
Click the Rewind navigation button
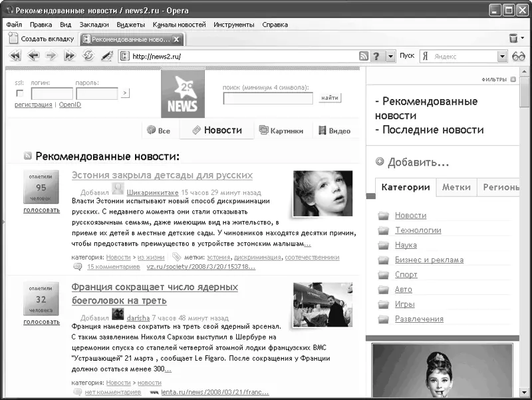[15, 55]
